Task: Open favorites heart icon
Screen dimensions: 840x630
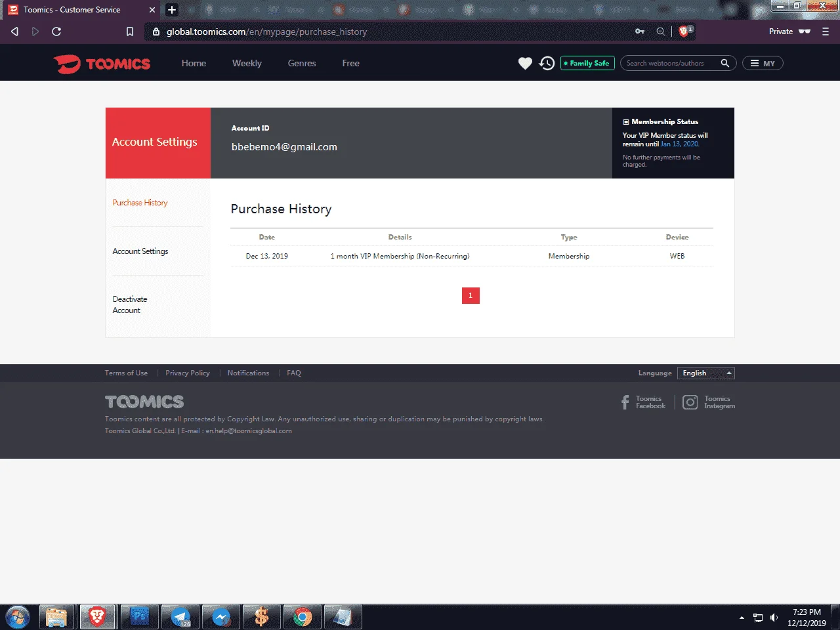Action: (525, 64)
